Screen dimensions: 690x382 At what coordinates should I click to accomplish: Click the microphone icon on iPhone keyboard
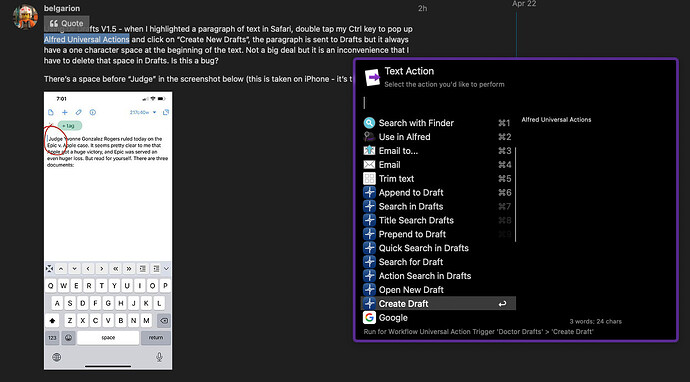(x=160, y=356)
